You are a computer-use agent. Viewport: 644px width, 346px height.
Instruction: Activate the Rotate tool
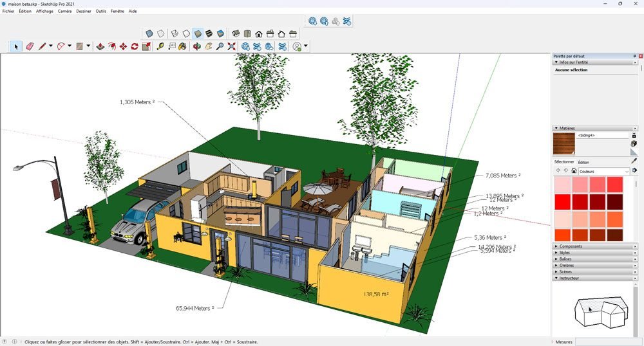tap(135, 47)
